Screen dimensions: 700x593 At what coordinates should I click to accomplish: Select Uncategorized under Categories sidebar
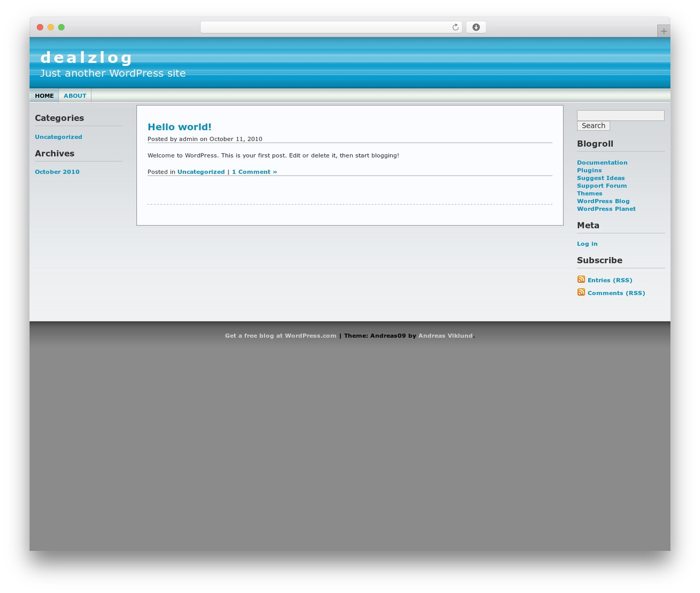(59, 137)
